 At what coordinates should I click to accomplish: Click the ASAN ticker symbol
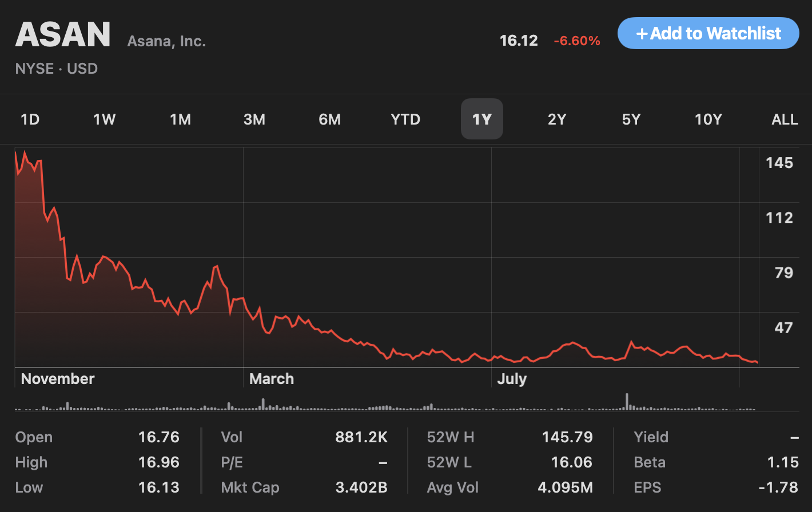click(63, 34)
